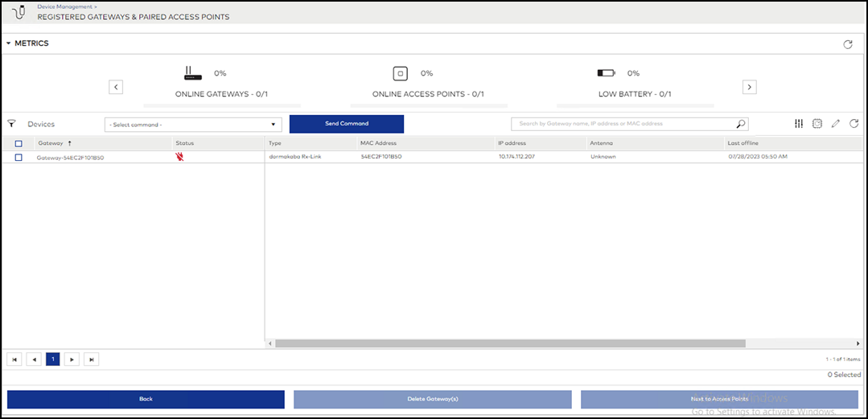Open the Select command dropdown
868x419 pixels.
click(x=193, y=125)
